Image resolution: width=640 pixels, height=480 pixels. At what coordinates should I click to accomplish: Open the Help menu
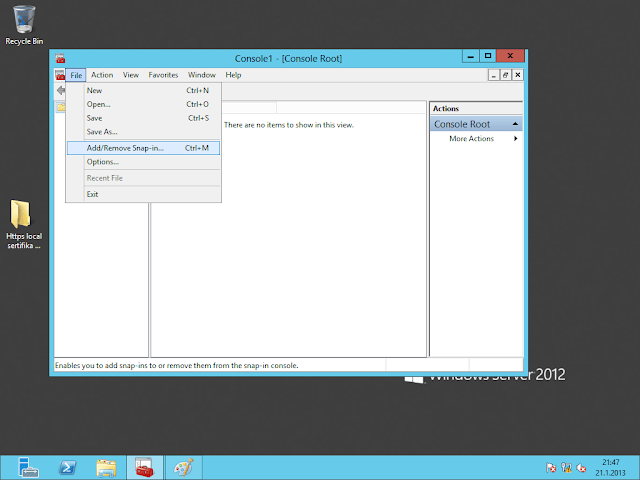point(233,75)
